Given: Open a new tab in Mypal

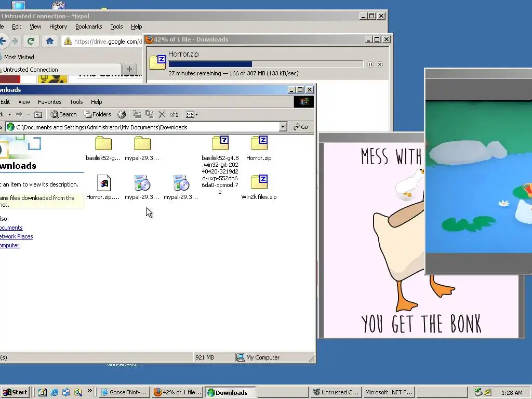Looking at the screenshot, I should 129,69.
